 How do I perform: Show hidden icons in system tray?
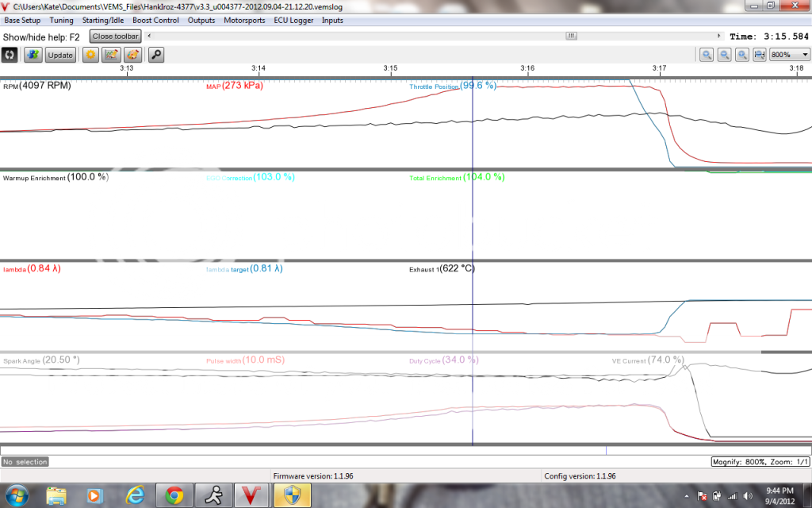point(688,496)
